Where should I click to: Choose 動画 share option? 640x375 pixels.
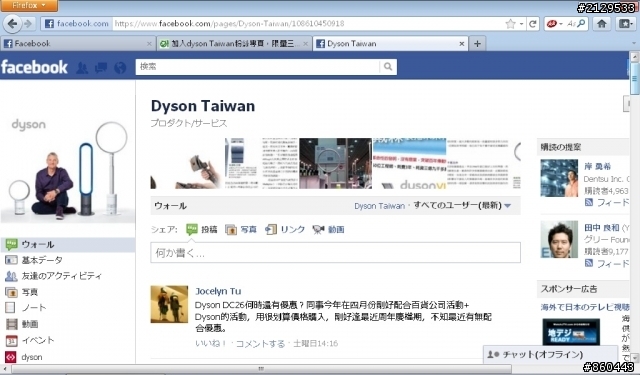(328, 230)
